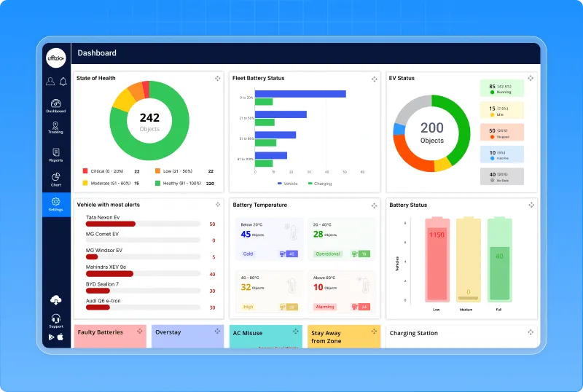This screenshot has width=583, height=392.
Task: Click the Running status card showing 85
Action: 501,89
